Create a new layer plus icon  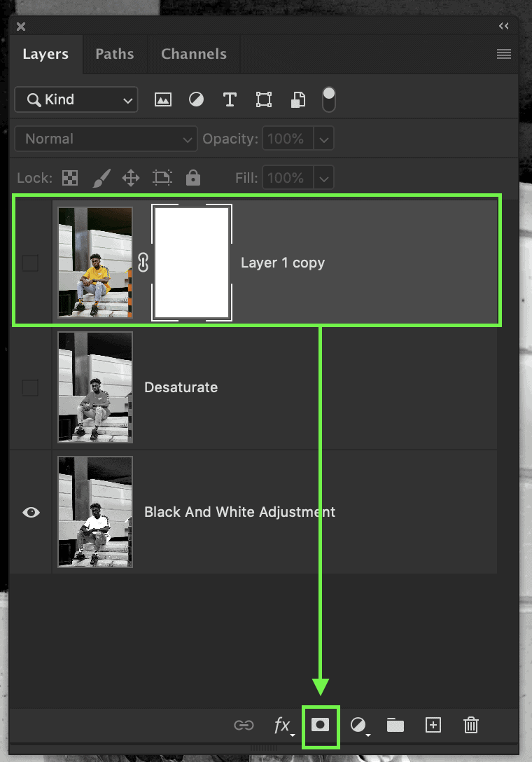point(433,725)
